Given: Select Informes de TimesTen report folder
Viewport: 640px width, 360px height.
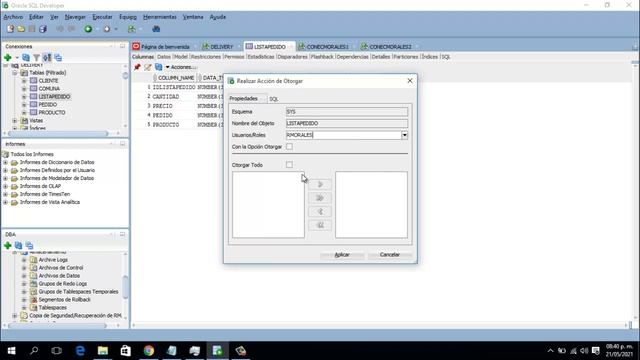Looking at the screenshot, I should click(x=45, y=194).
